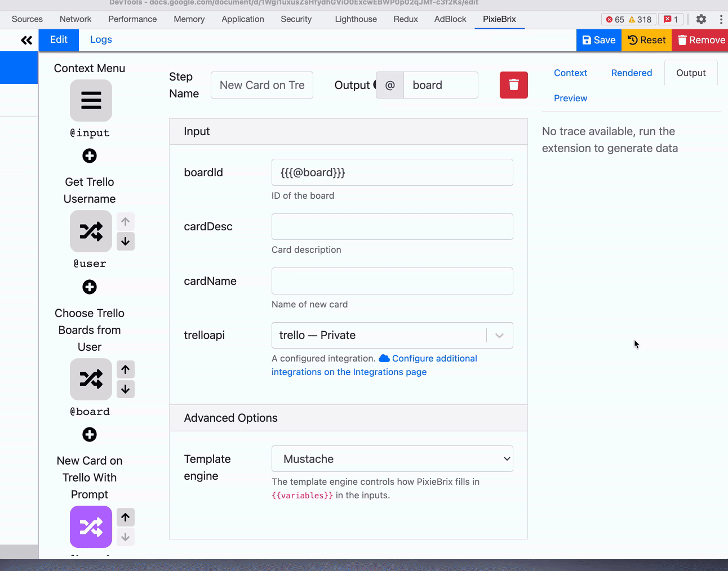Screen dimensions: 728x571
Task: Open the Output data tab
Action: (691, 73)
